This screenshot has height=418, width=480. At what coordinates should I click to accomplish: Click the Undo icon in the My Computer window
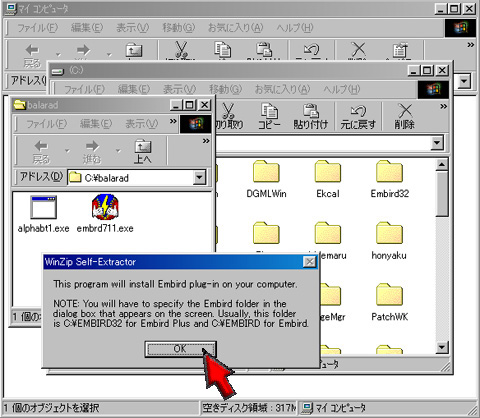312,50
